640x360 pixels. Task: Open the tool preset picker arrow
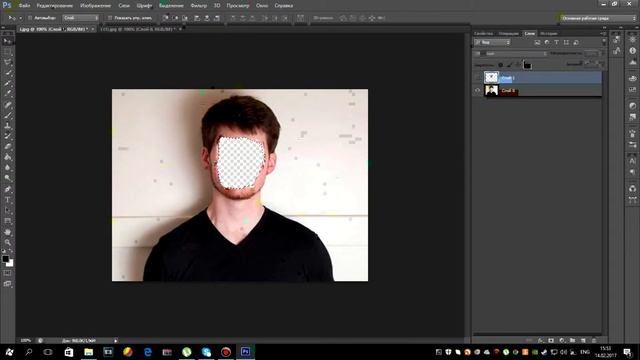click(x=20, y=18)
